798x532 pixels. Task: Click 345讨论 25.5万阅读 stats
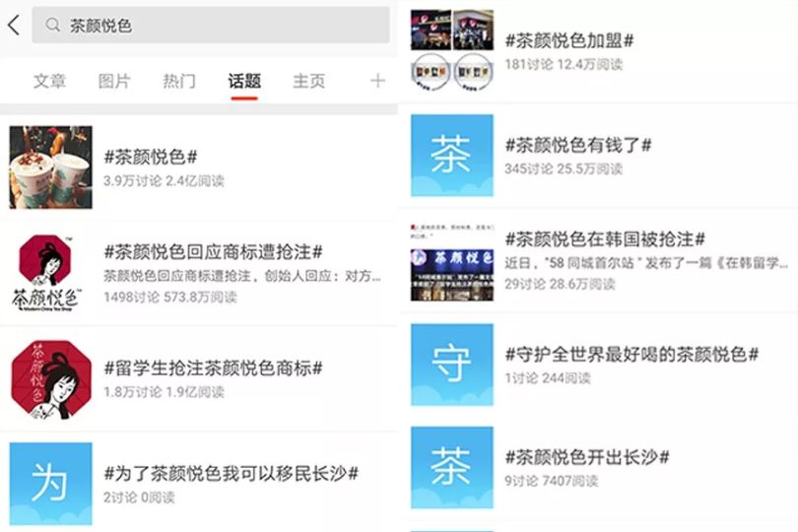tap(564, 169)
